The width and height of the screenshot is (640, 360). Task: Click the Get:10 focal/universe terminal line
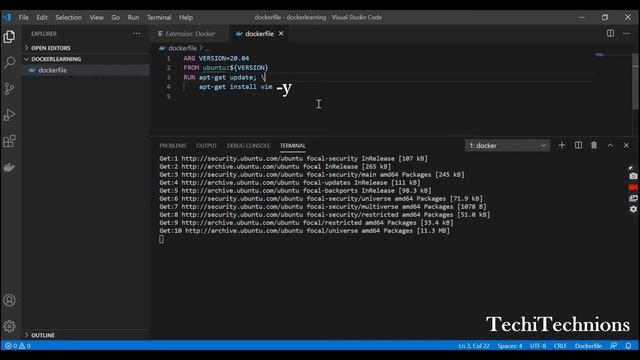point(304,231)
